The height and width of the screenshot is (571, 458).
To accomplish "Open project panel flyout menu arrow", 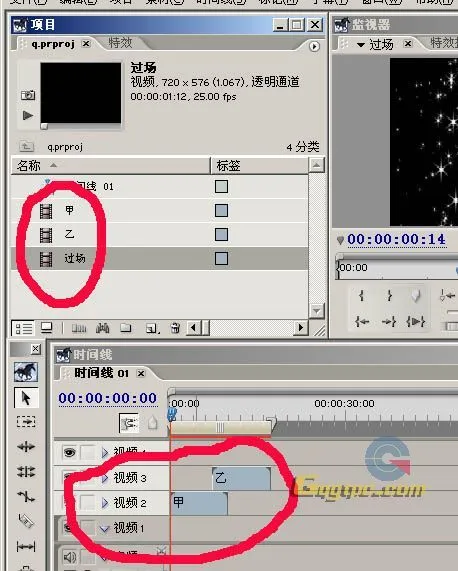I will [314, 47].
